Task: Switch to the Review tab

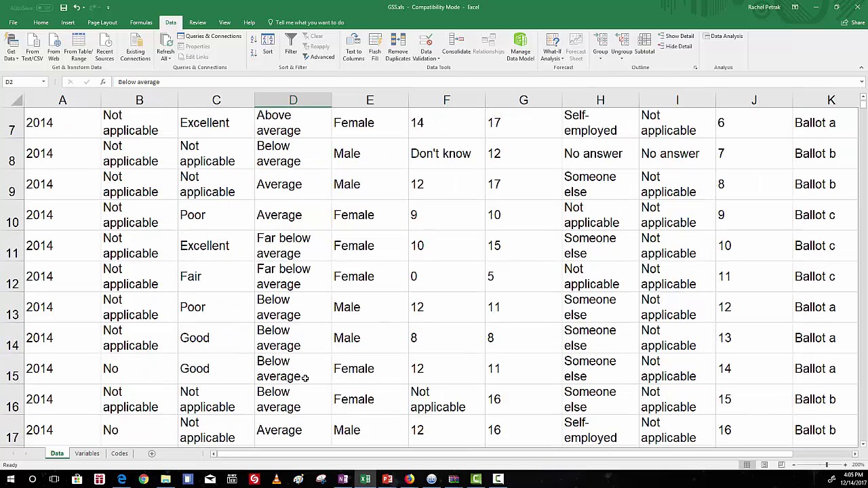Action: coord(197,22)
